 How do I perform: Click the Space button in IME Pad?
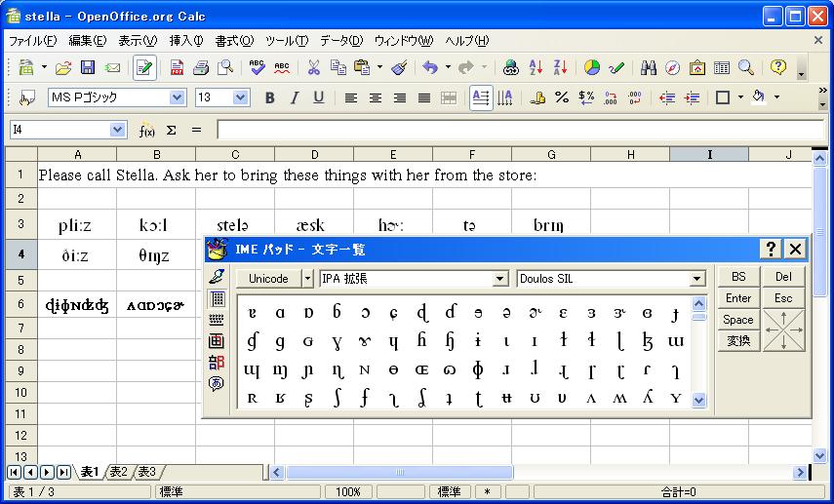point(738,320)
